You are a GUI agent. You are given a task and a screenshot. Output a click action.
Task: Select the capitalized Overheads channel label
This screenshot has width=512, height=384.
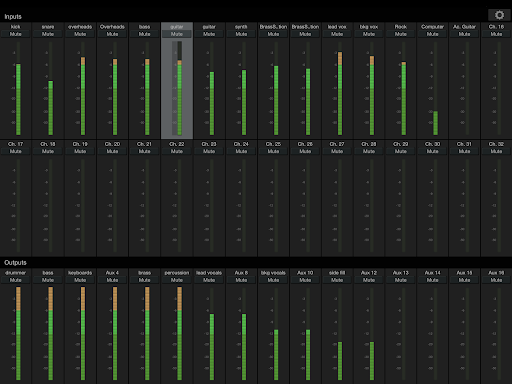coord(112,27)
